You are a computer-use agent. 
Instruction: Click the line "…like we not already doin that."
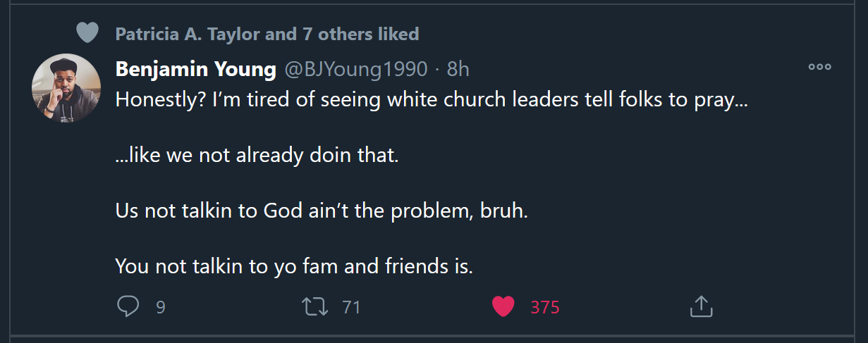(257, 155)
